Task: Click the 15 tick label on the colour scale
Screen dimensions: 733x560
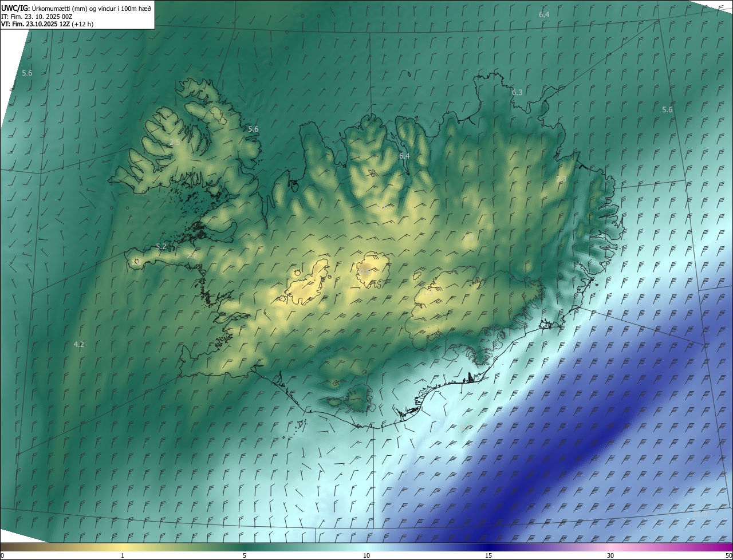Action: [x=488, y=555]
